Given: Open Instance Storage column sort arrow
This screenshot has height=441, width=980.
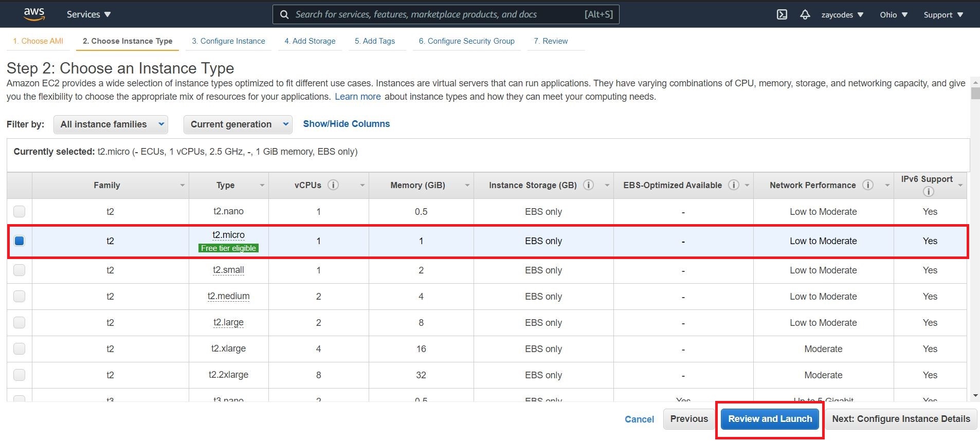Looking at the screenshot, I should click(x=607, y=186).
